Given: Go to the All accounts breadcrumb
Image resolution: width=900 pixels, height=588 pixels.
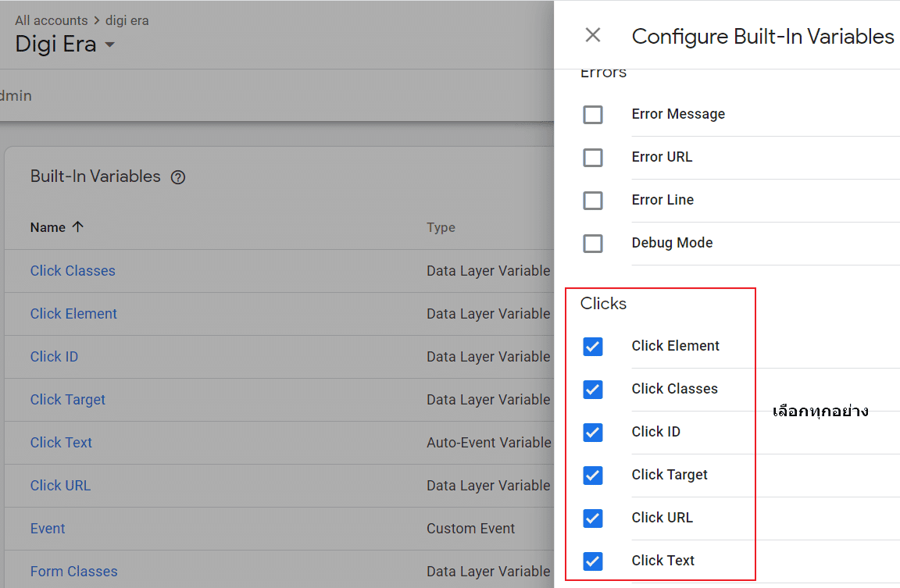Looking at the screenshot, I should tap(51, 20).
